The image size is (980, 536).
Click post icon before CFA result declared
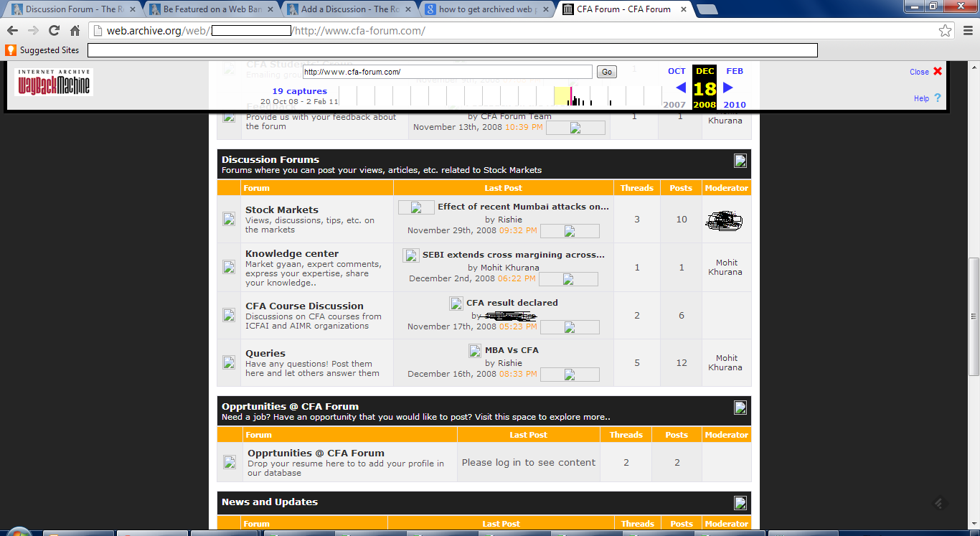[x=456, y=304]
